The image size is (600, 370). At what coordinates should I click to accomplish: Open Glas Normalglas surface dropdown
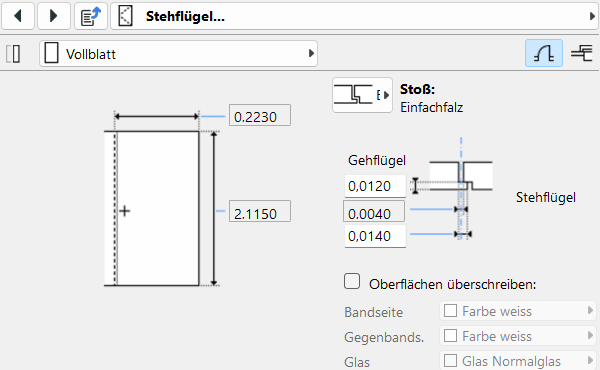518,360
